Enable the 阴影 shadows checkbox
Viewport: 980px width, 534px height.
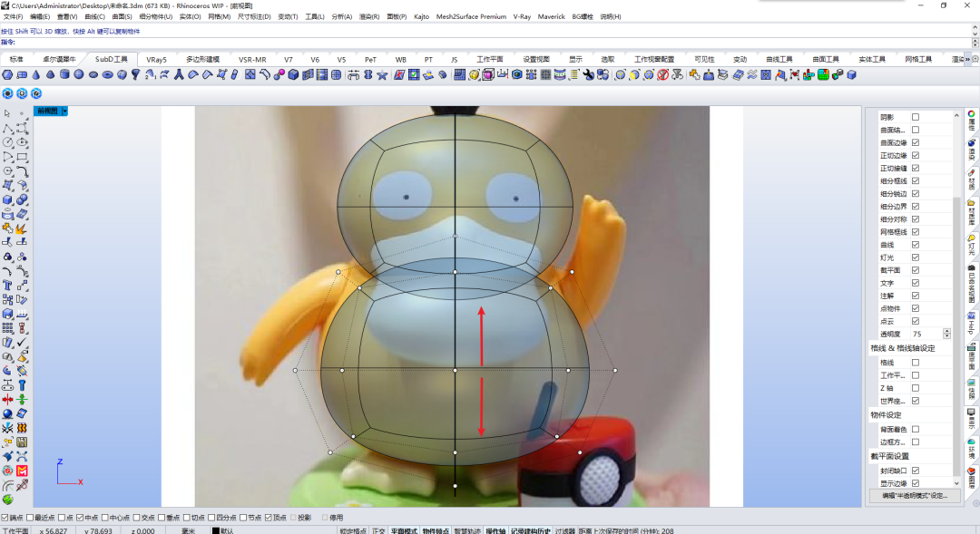coord(916,117)
